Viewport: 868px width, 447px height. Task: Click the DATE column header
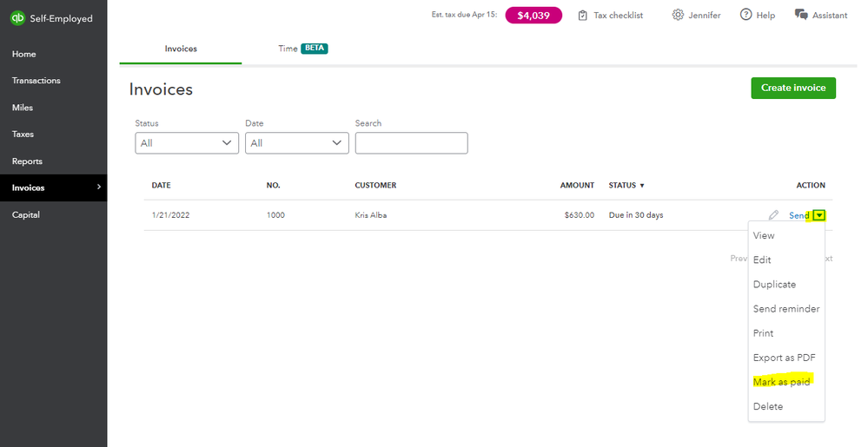coord(161,186)
